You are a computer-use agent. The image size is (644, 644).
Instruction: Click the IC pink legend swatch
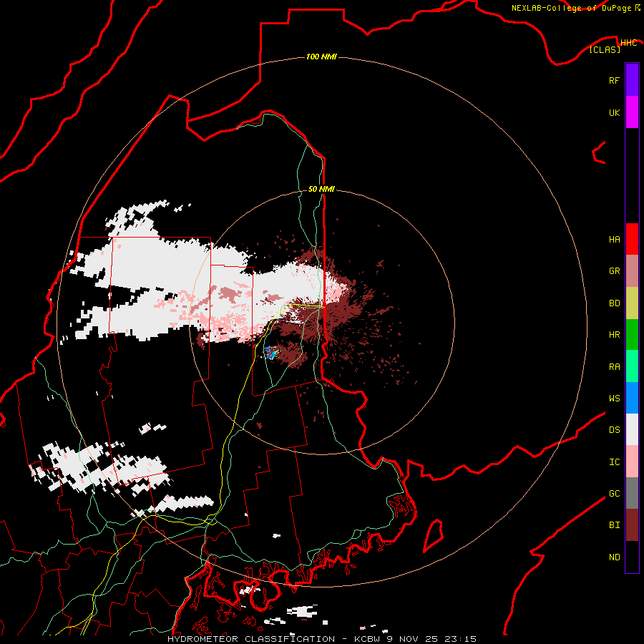632,462
